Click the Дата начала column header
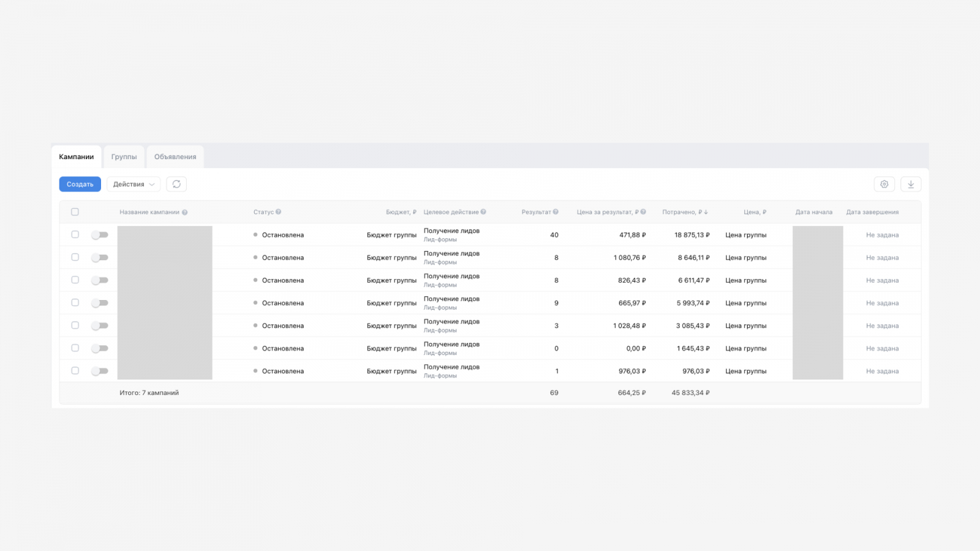 pos(813,212)
